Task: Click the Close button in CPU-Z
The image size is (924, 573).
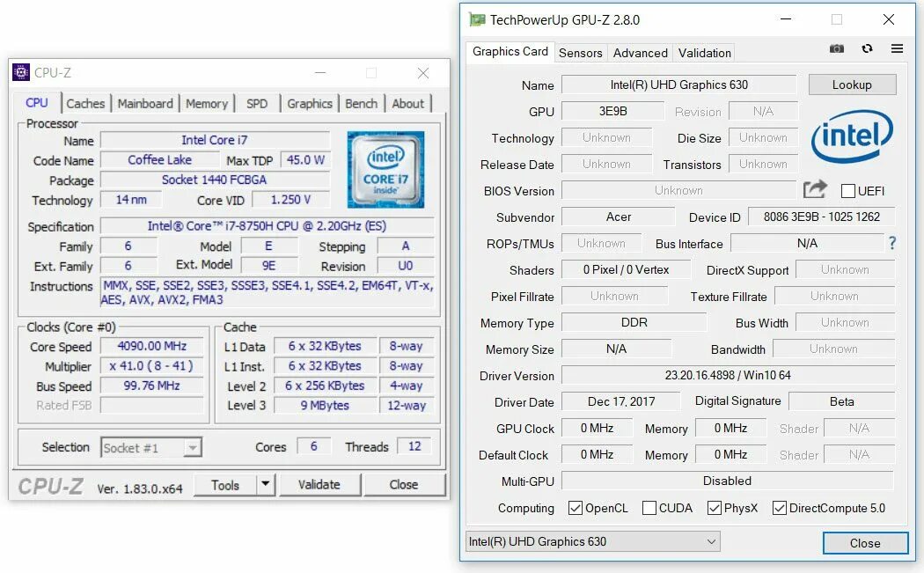Action: (x=404, y=485)
